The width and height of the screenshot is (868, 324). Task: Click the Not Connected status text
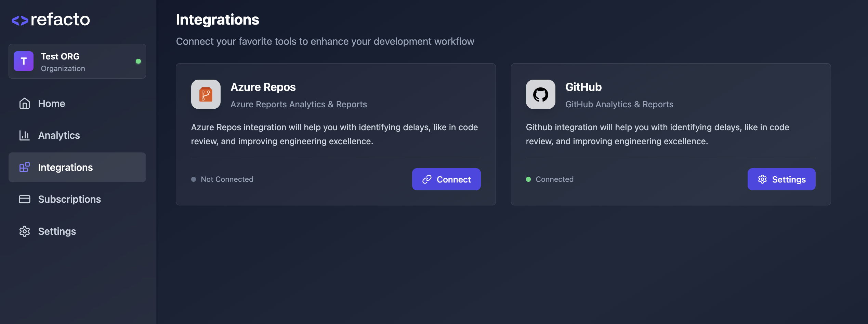click(x=227, y=179)
